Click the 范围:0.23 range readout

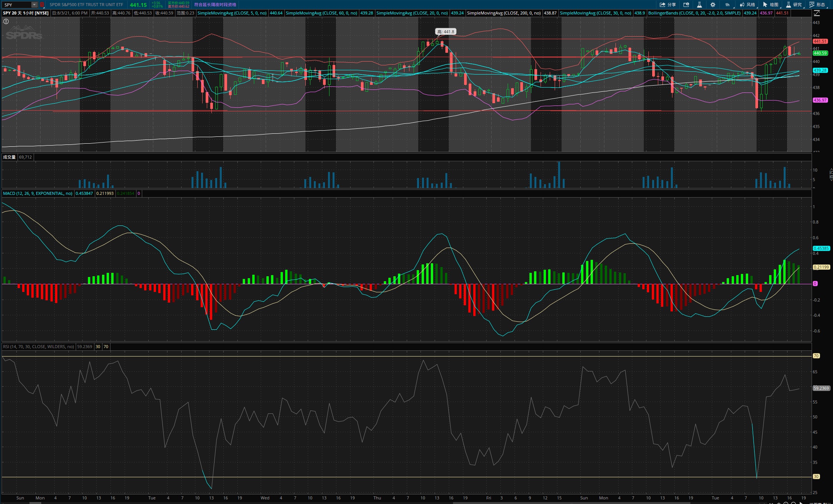pos(185,13)
